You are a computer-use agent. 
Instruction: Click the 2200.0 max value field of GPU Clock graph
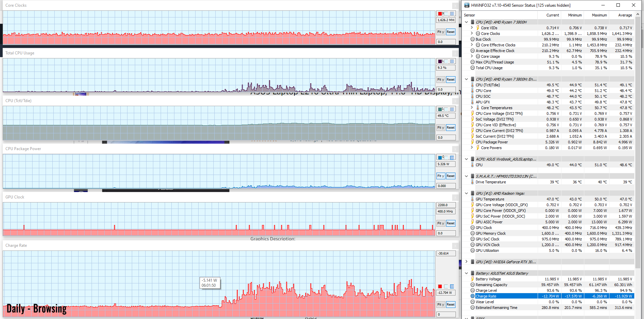tap(446, 205)
